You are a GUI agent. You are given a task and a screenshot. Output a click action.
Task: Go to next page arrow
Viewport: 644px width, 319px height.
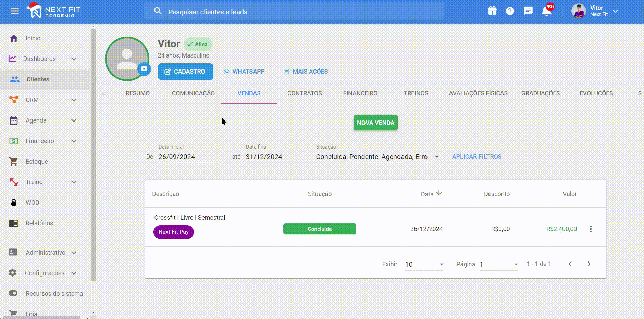[x=589, y=264]
